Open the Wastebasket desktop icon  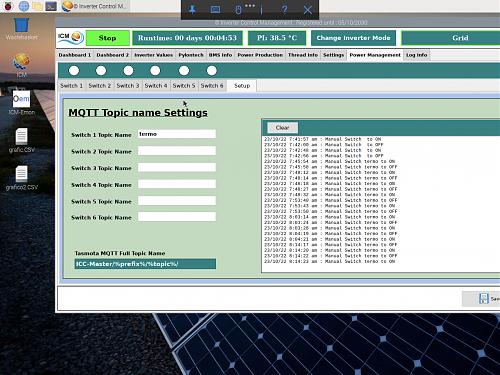coord(21,29)
